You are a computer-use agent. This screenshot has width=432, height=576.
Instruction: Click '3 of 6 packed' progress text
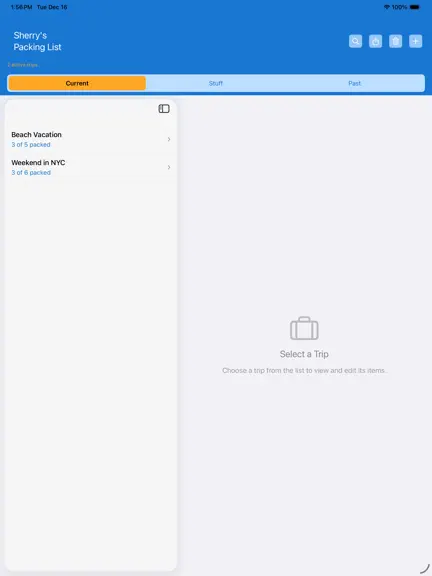click(x=31, y=173)
